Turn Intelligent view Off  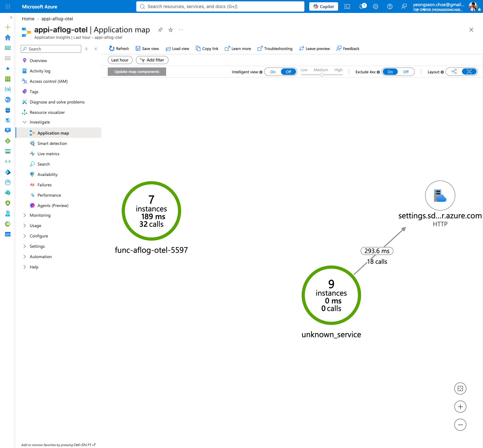(x=289, y=72)
